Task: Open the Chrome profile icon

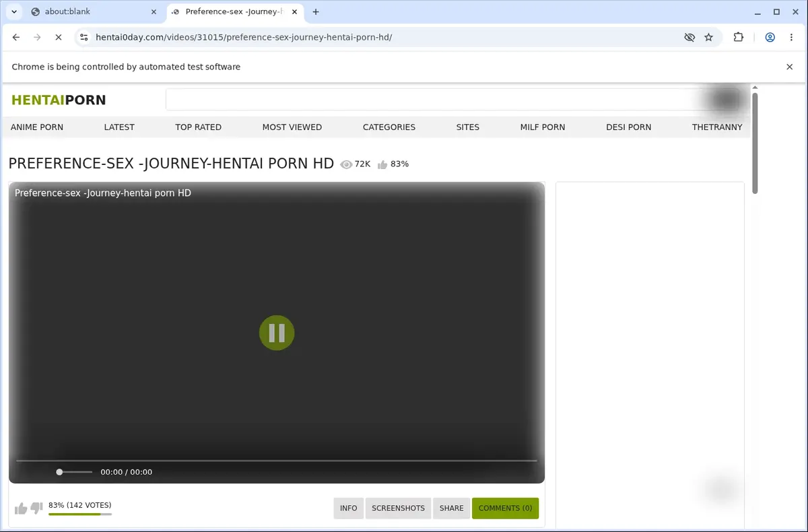Action: point(770,37)
